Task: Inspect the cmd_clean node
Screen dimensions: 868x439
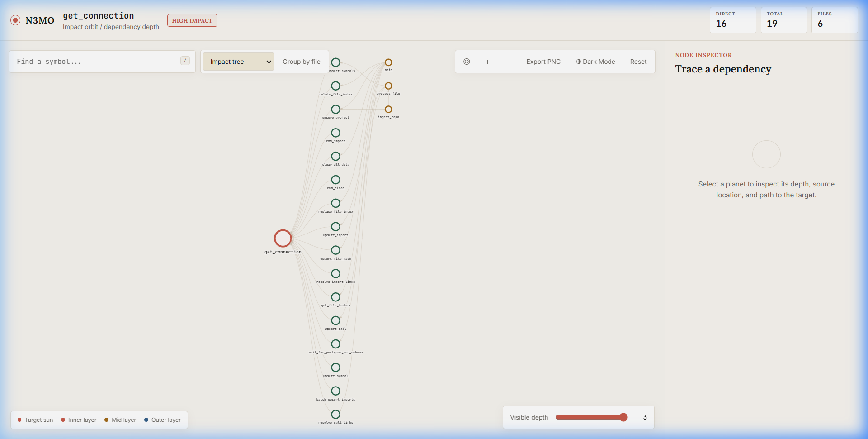Action: point(335,180)
